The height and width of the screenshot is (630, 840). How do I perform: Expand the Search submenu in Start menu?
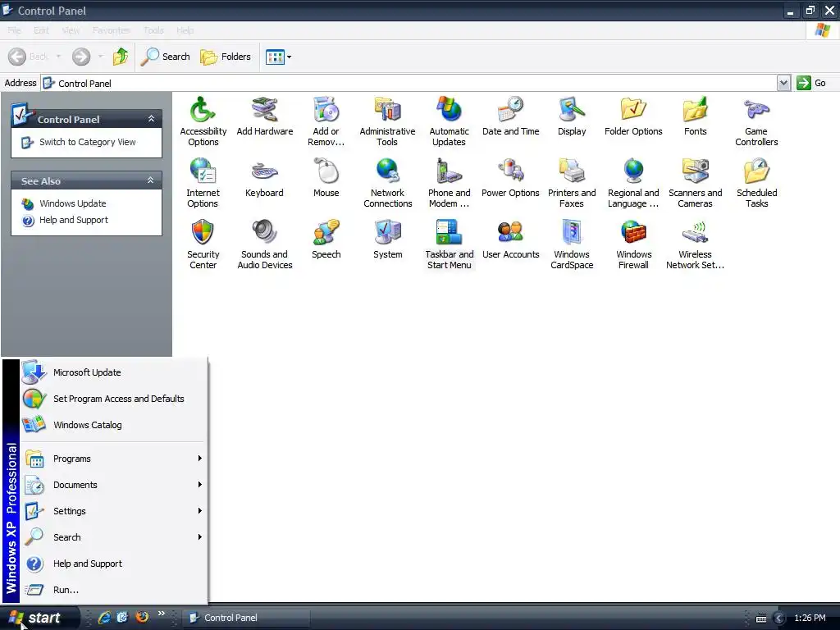[x=113, y=537]
